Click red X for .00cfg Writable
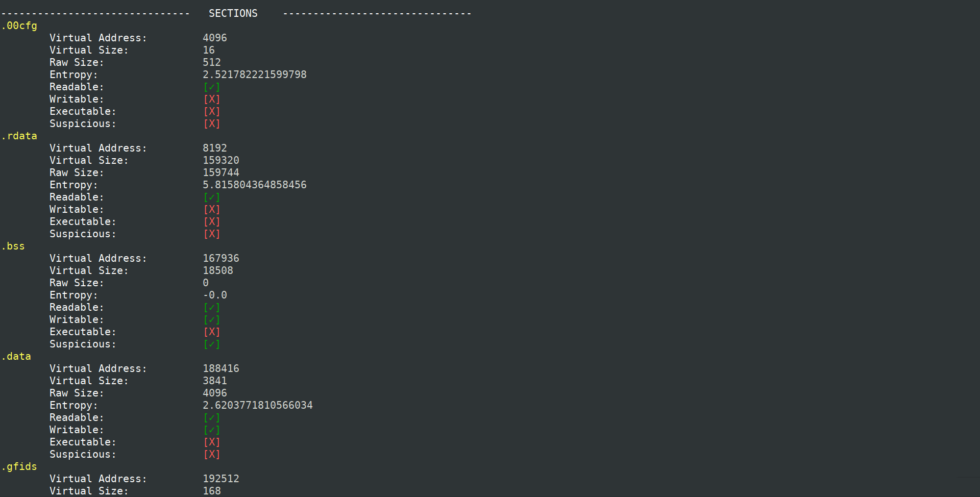Screen dimensions: 980x497 [212, 99]
